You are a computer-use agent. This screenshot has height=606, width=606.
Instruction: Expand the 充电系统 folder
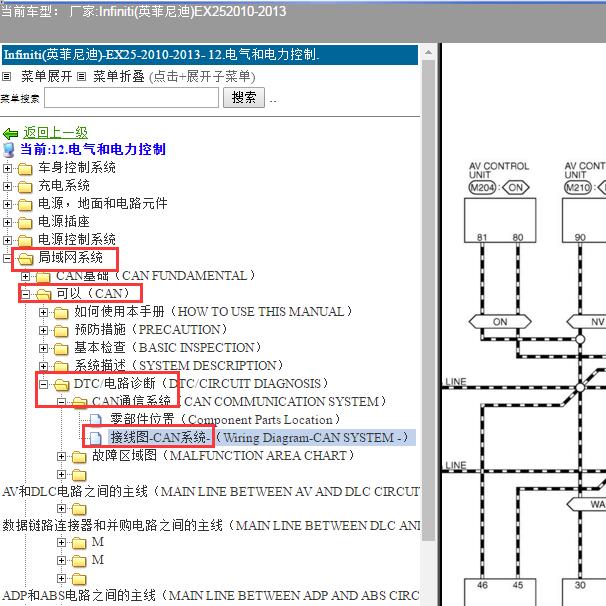7,186
